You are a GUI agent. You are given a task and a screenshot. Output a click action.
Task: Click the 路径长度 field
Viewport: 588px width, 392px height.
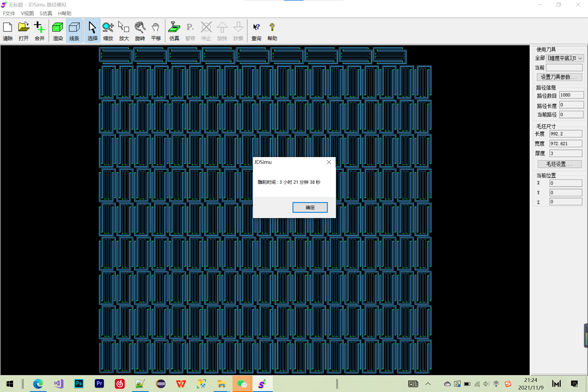click(x=571, y=105)
